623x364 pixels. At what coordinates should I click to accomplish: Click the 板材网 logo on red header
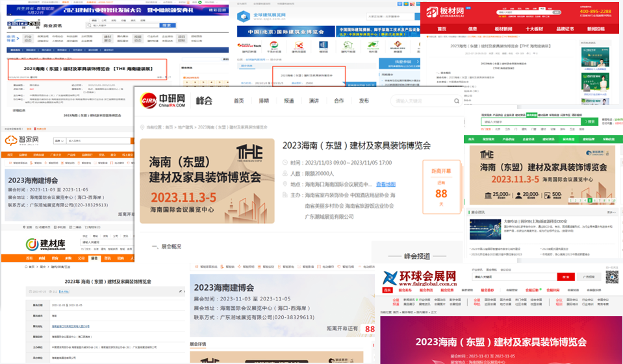click(446, 12)
